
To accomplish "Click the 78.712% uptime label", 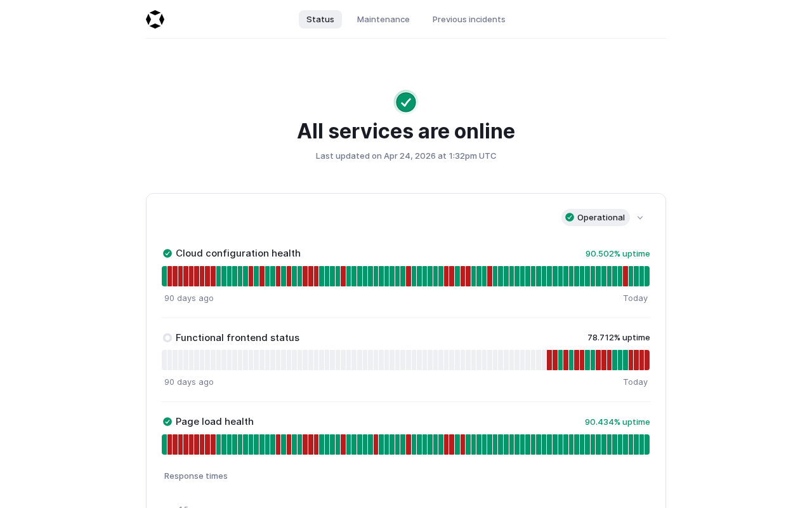I will [619, 338].
